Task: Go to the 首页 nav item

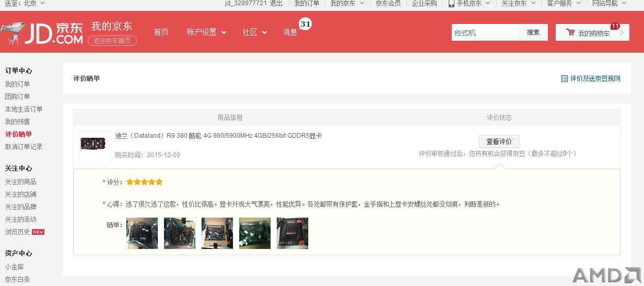Action: [x=161, y=32]
